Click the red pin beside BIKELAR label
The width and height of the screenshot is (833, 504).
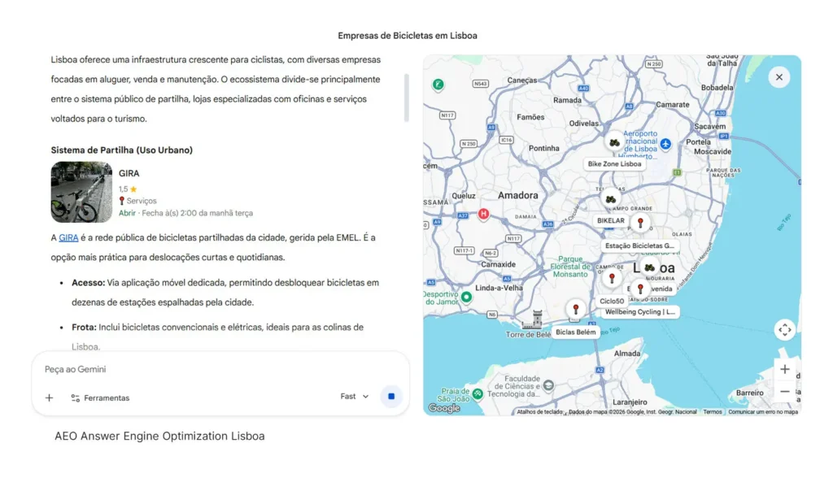coord(640,223)
